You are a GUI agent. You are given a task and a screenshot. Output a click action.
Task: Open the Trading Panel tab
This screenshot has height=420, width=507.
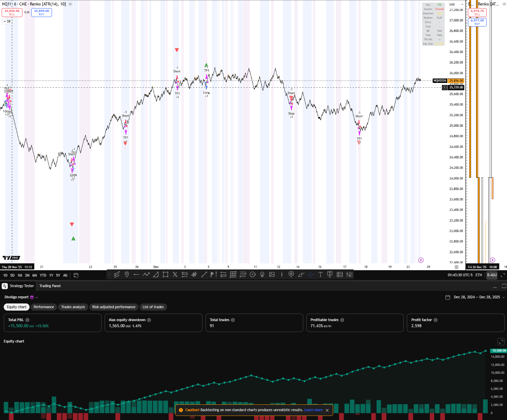coord(50,286)
